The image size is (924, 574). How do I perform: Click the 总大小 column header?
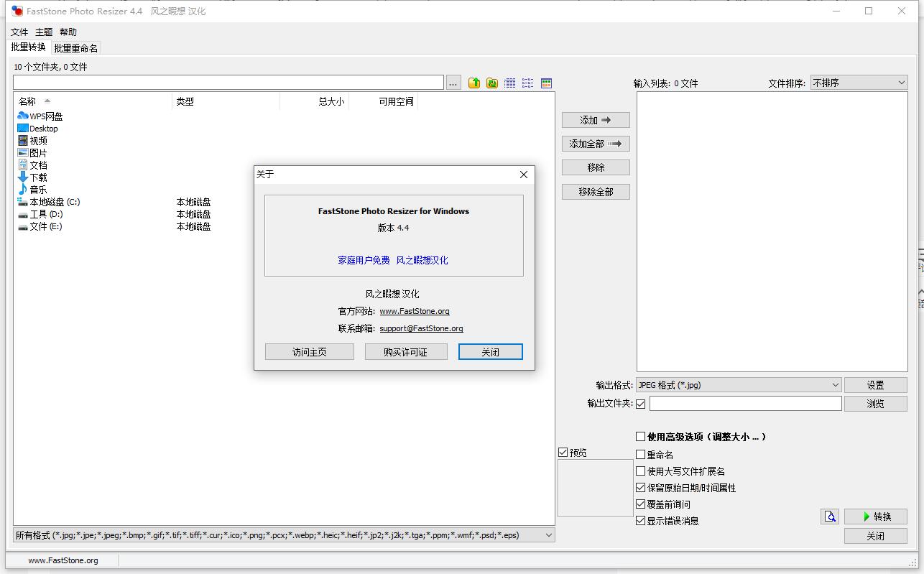tap(314, 101)
